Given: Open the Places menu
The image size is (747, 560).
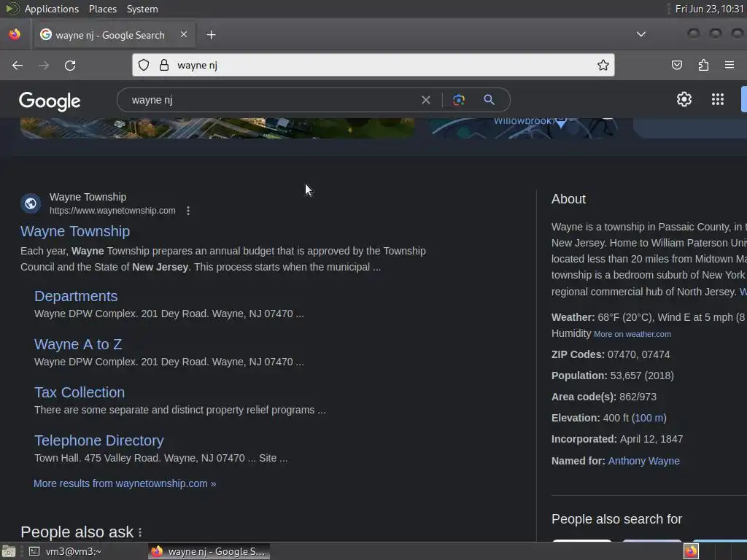Looking at the screenshot, I should tap(102, 9).
